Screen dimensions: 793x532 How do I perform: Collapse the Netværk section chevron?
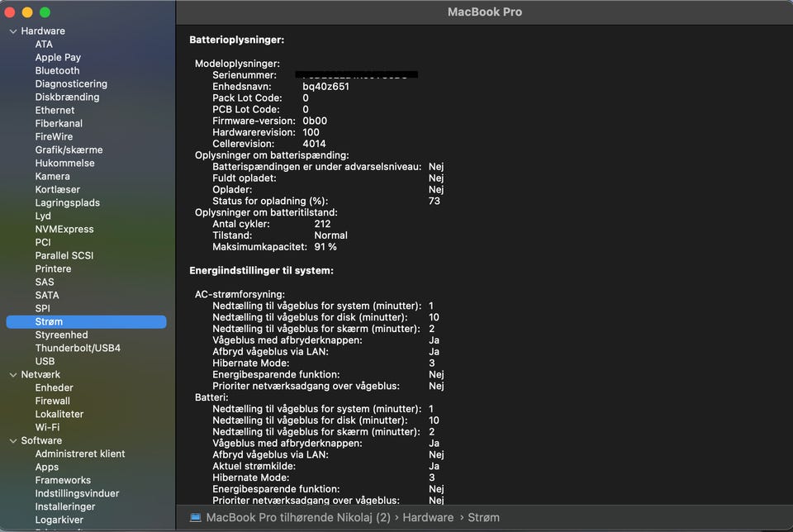tap(13, 375)
